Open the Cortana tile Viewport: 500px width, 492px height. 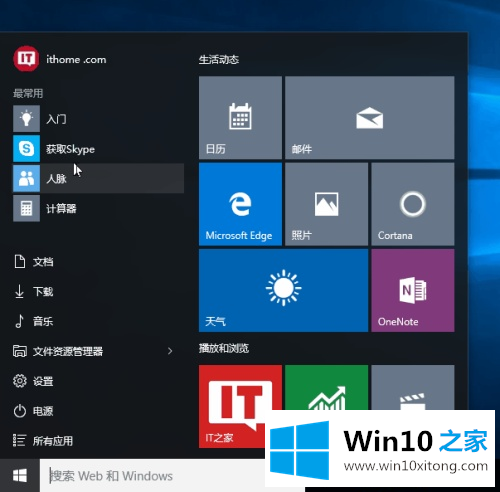point(413,204)
